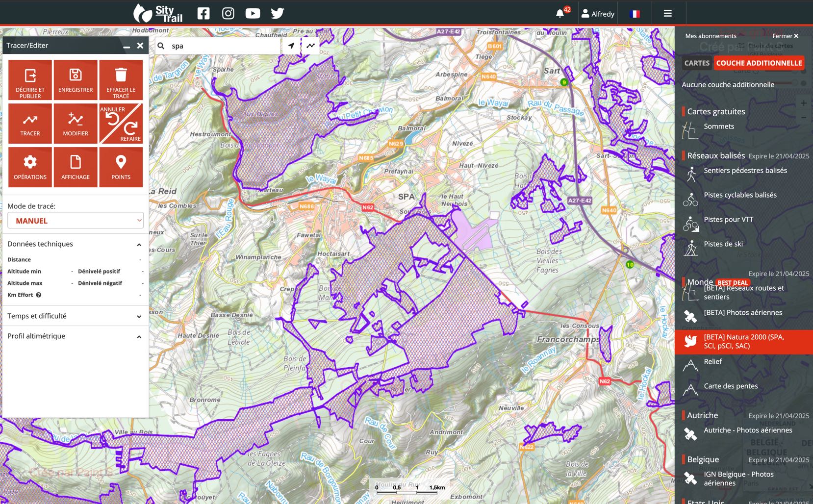Image resolution: width=813 pixels, height=504 pixels.
Task: Click Décrire et Publier tool
Action: pos(30,80)
